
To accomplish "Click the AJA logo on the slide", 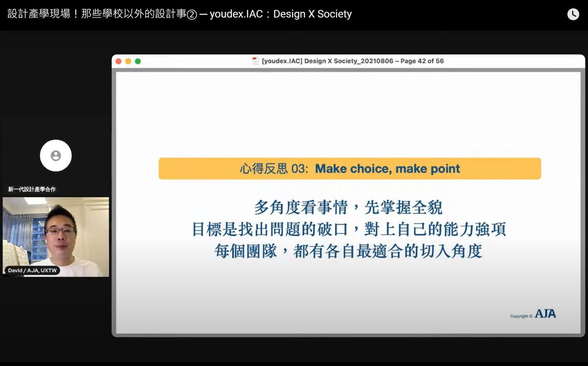I will pyautogui.click(x=545, y=314).
